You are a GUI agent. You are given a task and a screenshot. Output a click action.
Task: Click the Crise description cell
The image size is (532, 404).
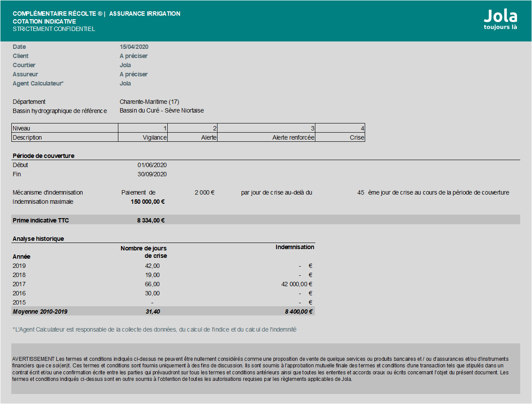coord(340,137)
